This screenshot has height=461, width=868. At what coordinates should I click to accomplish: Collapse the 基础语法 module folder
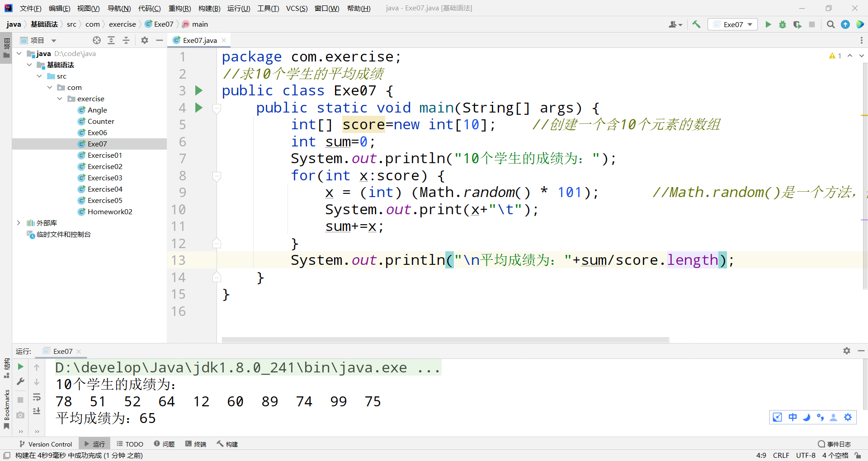[29, 65]
